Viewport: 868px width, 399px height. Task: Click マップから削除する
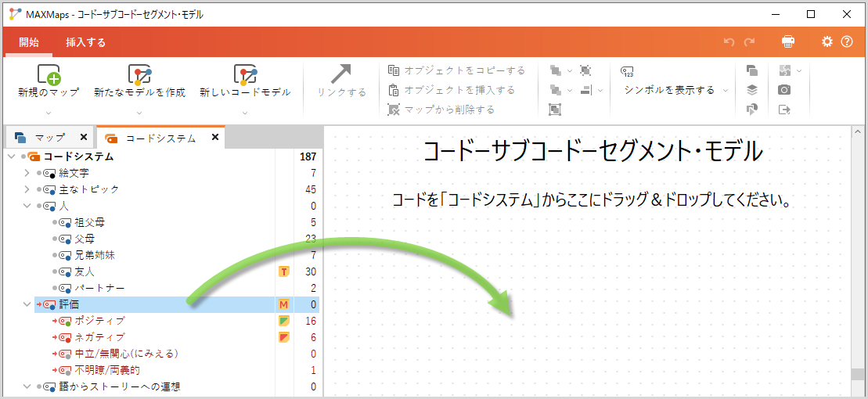pos(441,110)
